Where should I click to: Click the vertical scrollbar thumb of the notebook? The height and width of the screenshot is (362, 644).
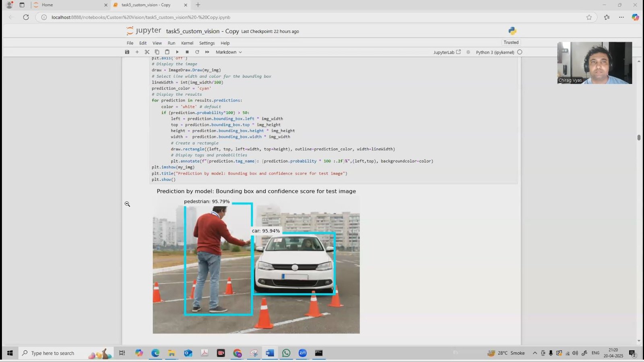639,138
